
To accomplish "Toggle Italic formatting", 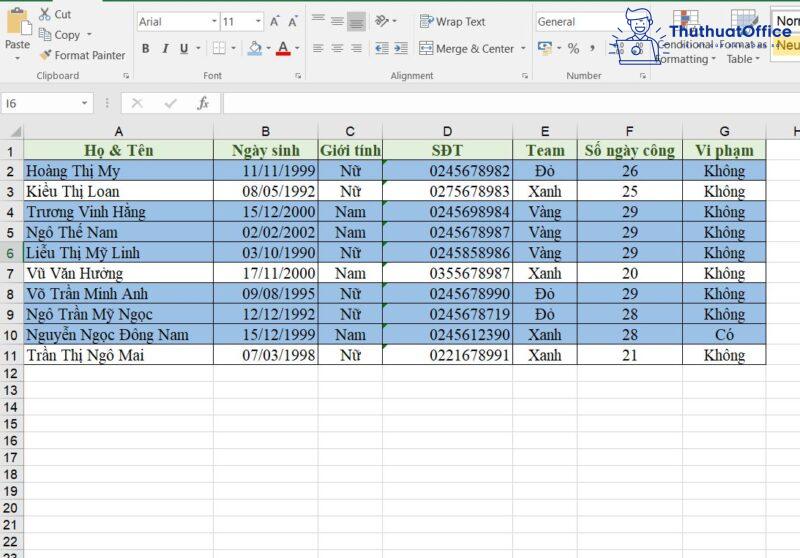I will (165, 48).
